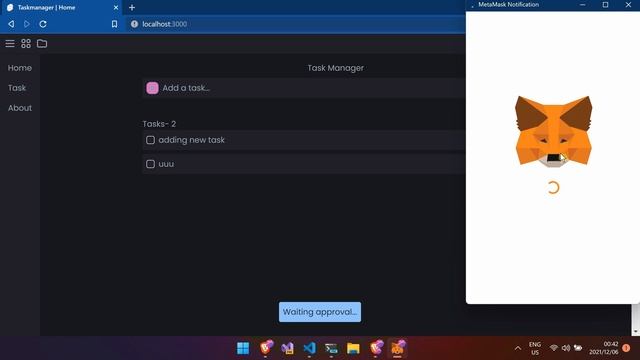Go back with the browser back arrow
Viewport: 640px width, 360px height.
pyautogui.click(x=11, y=24)
